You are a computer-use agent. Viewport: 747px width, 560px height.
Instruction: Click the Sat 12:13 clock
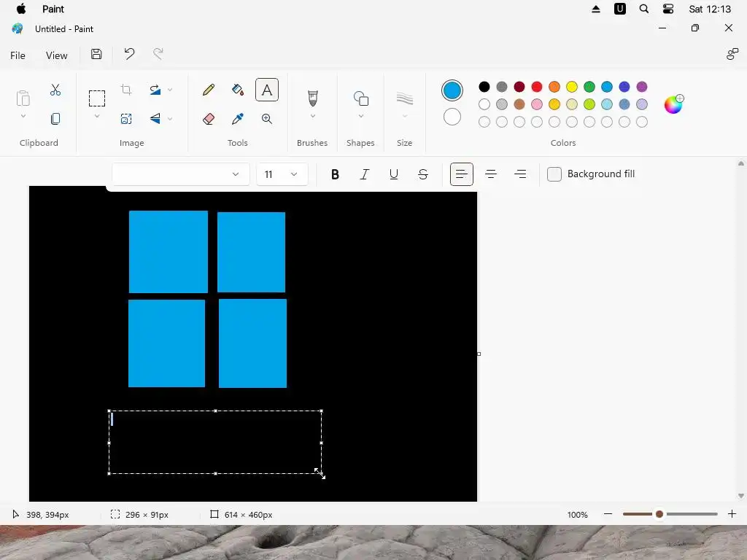pyautogui.click(x=710, y=9)
